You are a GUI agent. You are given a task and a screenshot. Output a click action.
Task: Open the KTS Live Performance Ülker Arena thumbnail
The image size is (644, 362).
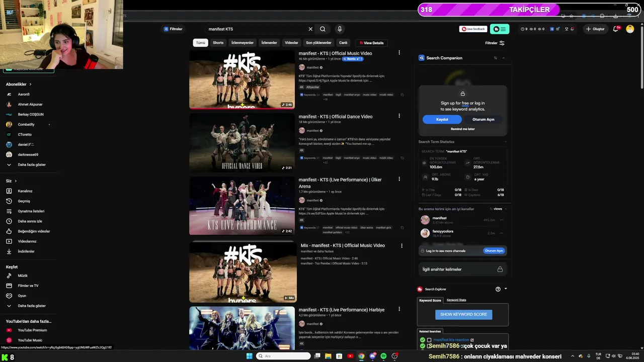(242, 206)
